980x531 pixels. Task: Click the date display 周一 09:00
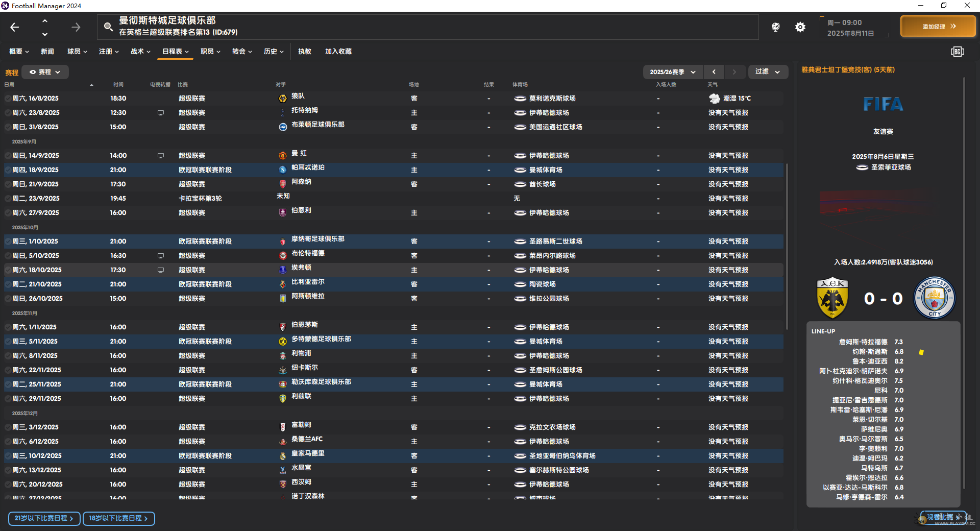click(x=845, y=23)
